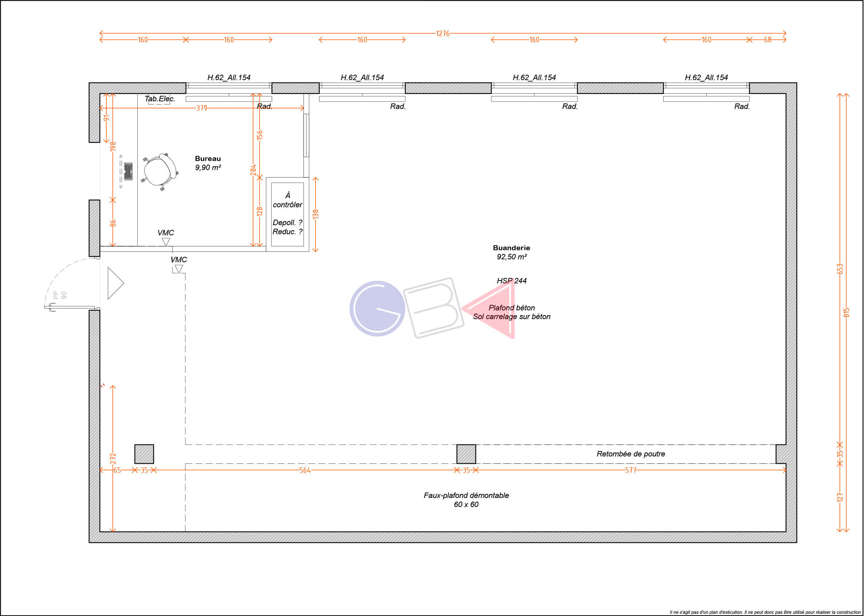Screen dimensions: 864x616
Task: Select the non-execution plan disclaimer text
Action: click(x=765, y=612)
